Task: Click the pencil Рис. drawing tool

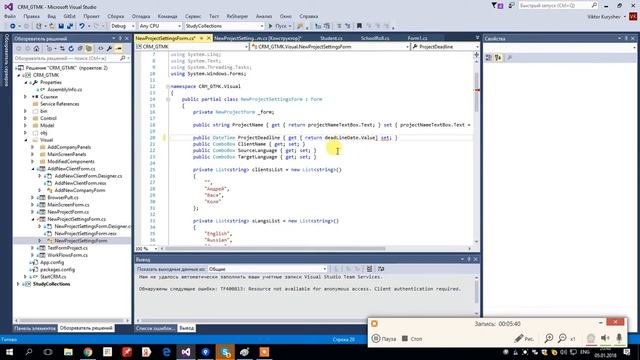Action: click(524, 338)
